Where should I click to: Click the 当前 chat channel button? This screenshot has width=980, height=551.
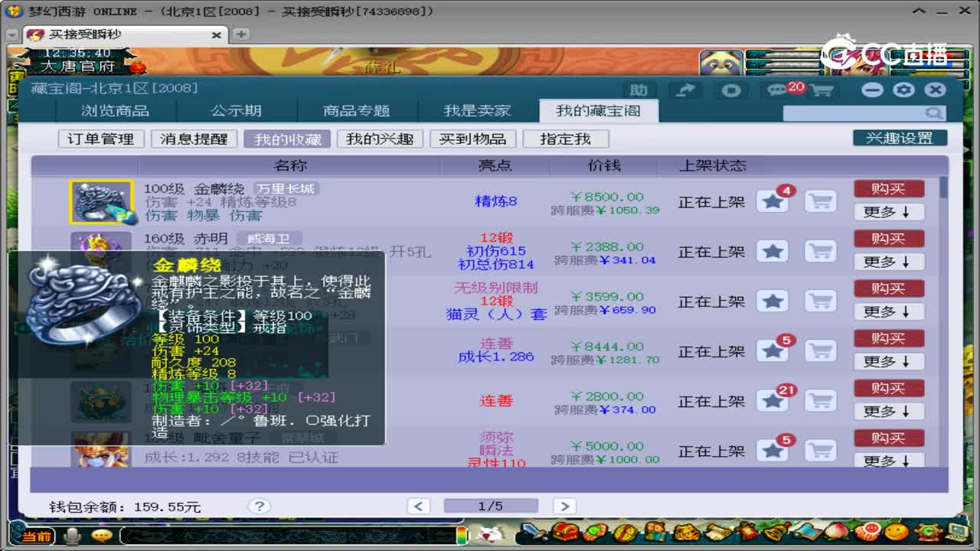tap(35, 536)
